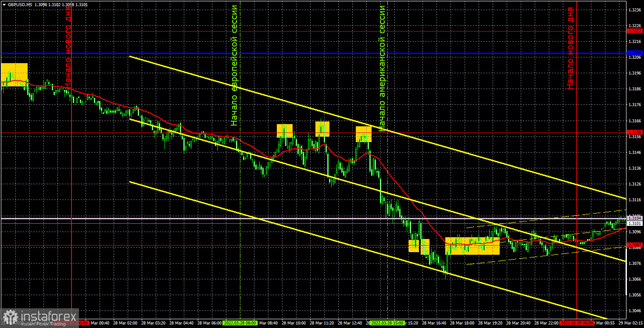
Task: Click the green 'Начало американской сессии' label
Action: pyautogui.click(x=382, y=68)
